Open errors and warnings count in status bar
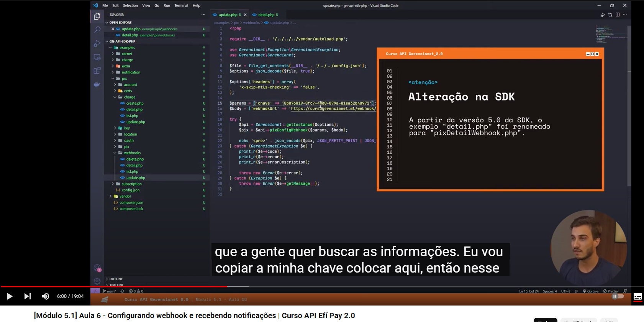The width and height of the screenshot is (644, 322). (x=136, y=291)
